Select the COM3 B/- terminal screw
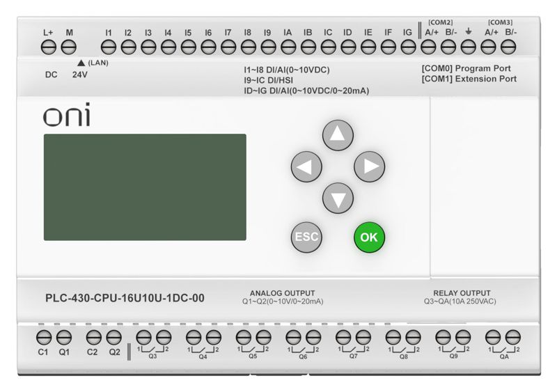Viewport: 557px width, 392px height. click(x=509, y=47)
